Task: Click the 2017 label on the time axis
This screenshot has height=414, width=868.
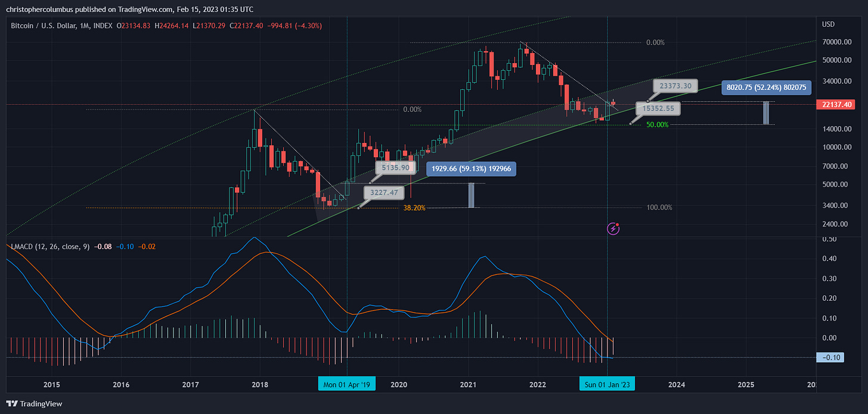Action: point(190,385)
